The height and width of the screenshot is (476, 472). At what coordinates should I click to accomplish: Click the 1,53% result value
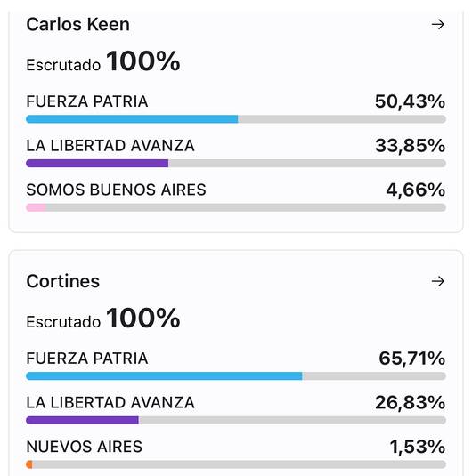coord(418,447)
